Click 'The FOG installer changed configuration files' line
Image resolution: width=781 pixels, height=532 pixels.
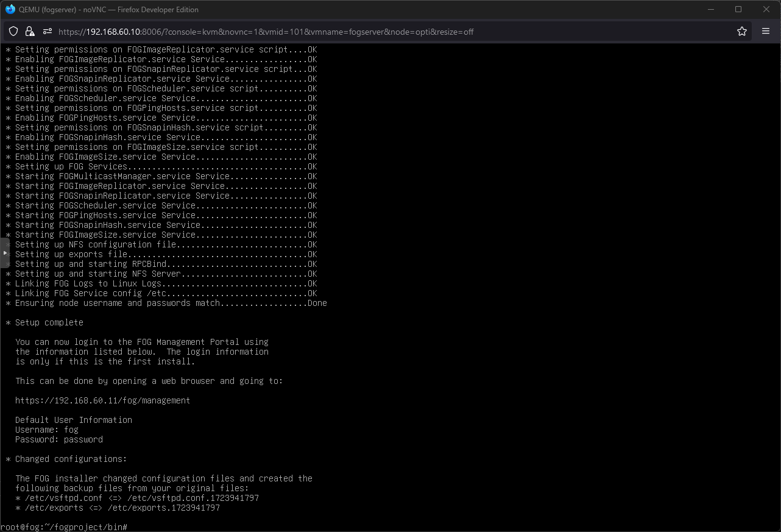pos(164,478)
